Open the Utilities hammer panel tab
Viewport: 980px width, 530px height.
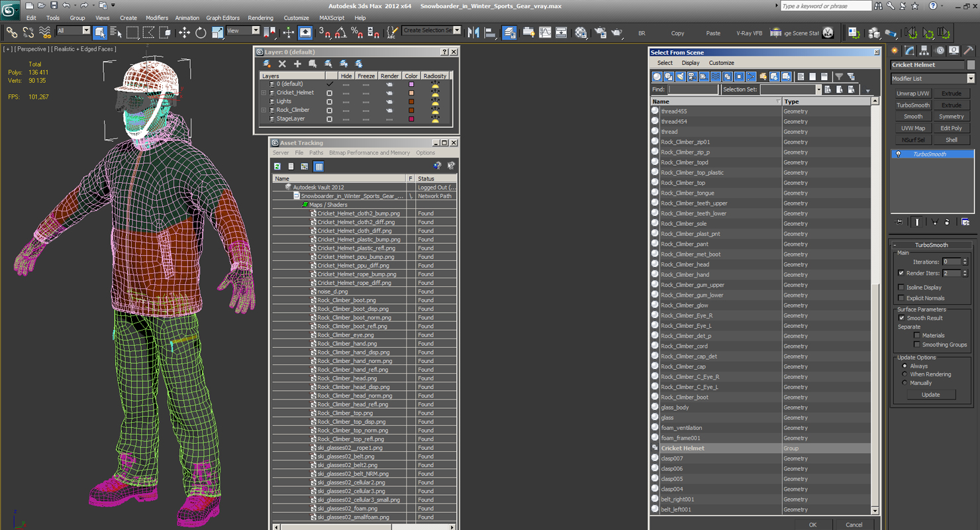coord(968,50)
